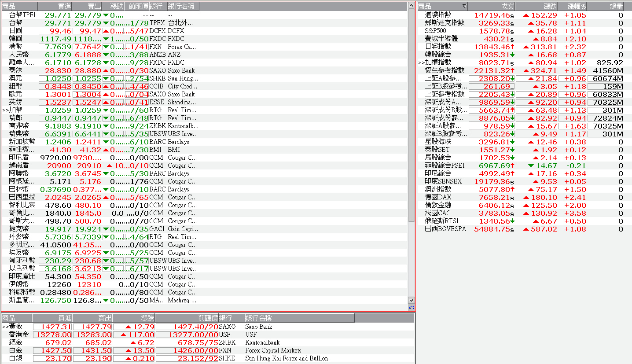The image size is (632, 364).
Task: Select the 香港金 row in metals panel
Action: tap(208, 335)
